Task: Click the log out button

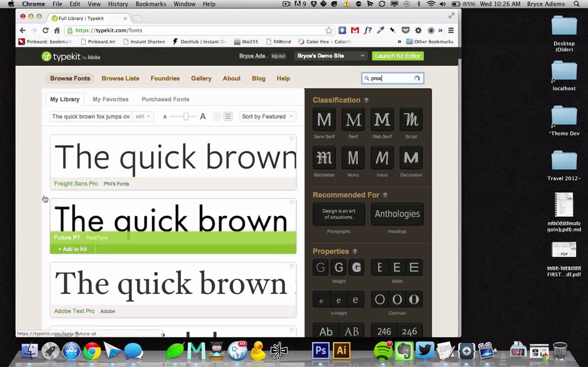Action: (x=278, y=56)
